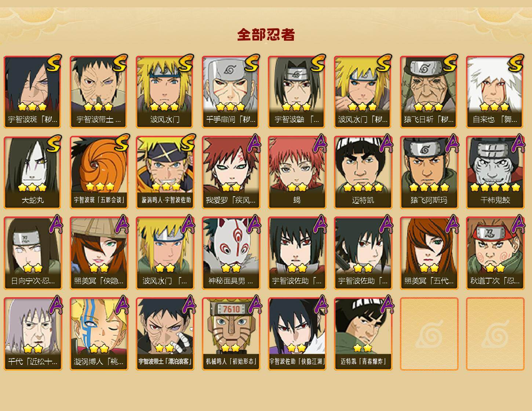Screen dimensions: 532x411
Task: Select 宇智波带土「漂泊浪客」 card
Action: point(165,334)
